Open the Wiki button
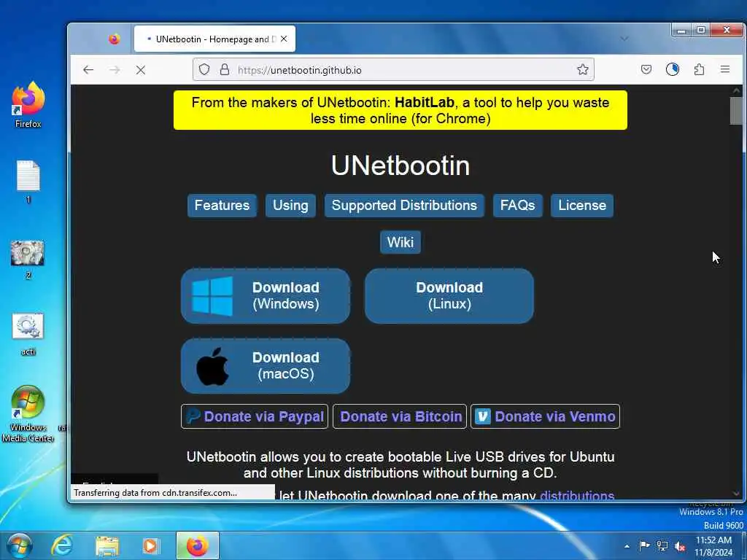The image size is (747, 560). (400, 242)
